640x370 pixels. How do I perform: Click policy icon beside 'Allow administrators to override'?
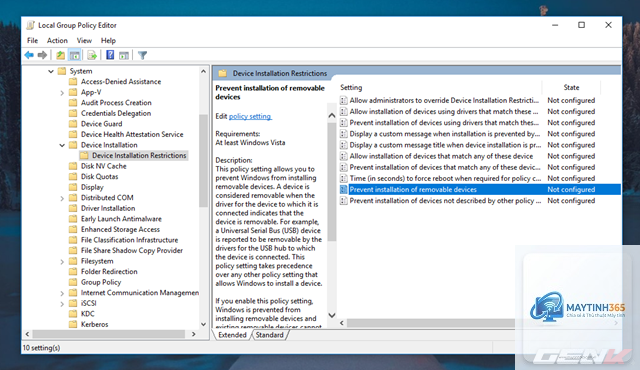click(x=344, y=100)
